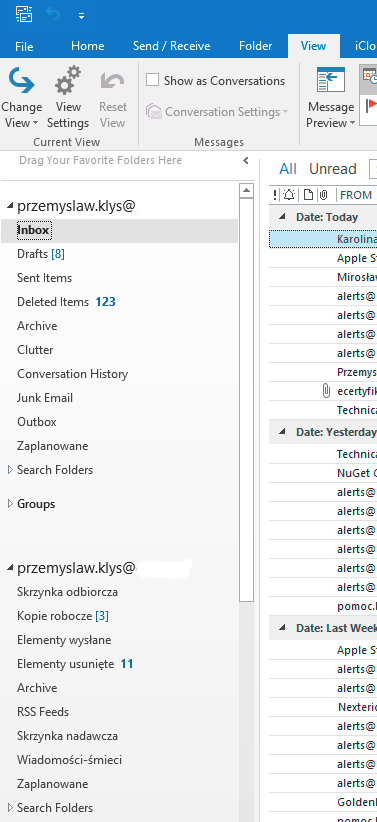The image size is (377, 822).
Task: Collapse the Date: Yesterday group
Action: (x=283, y=432)
